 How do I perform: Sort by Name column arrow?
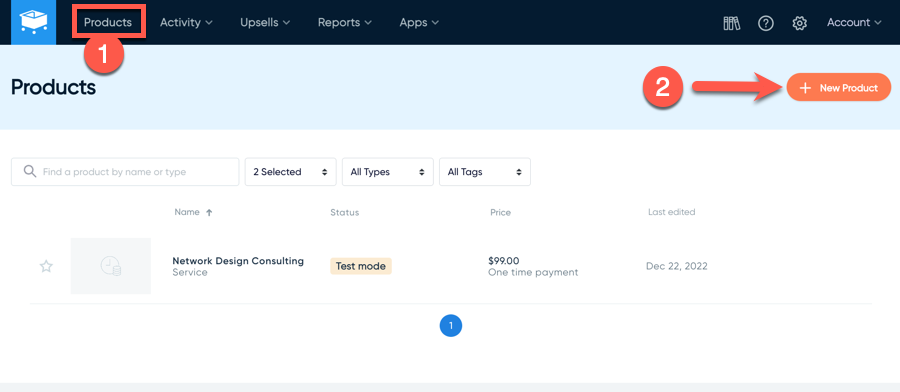[209, 212]
